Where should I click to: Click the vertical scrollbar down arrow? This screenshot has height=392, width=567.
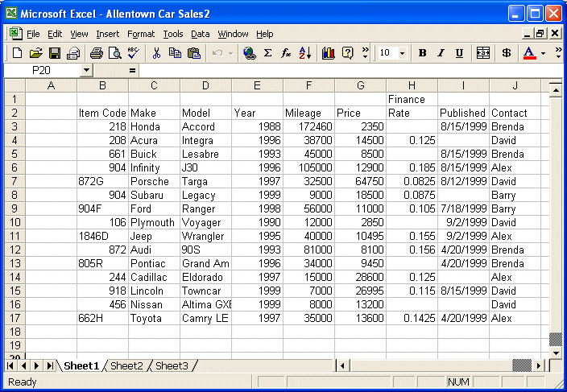pos(556,353)
